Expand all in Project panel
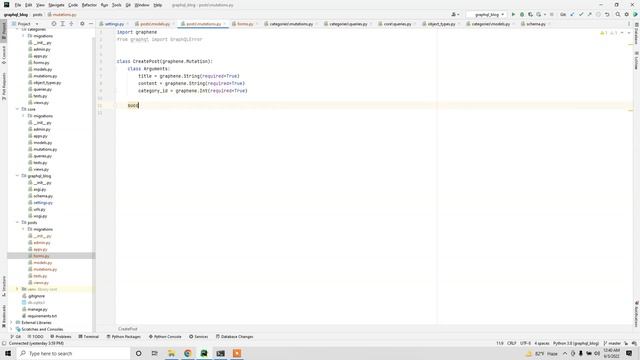Viewport: 640px width, 360px height. coord(62,24)
